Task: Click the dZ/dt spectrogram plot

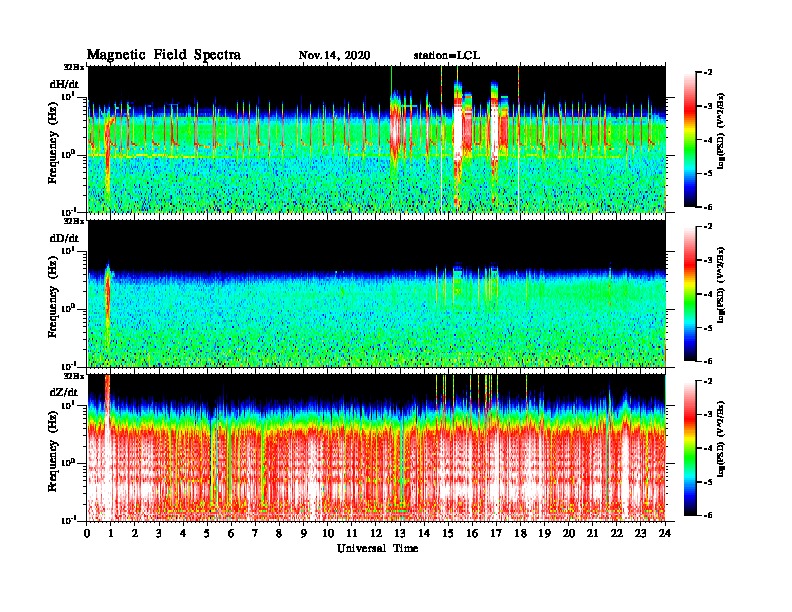Action: pyautogui.click(x=377, y=448)
